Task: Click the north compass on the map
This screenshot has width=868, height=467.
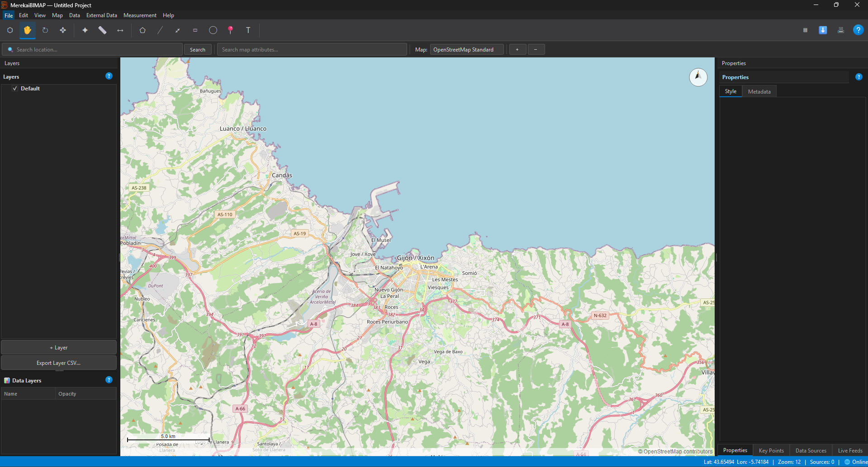Action: tap(698, 77)
